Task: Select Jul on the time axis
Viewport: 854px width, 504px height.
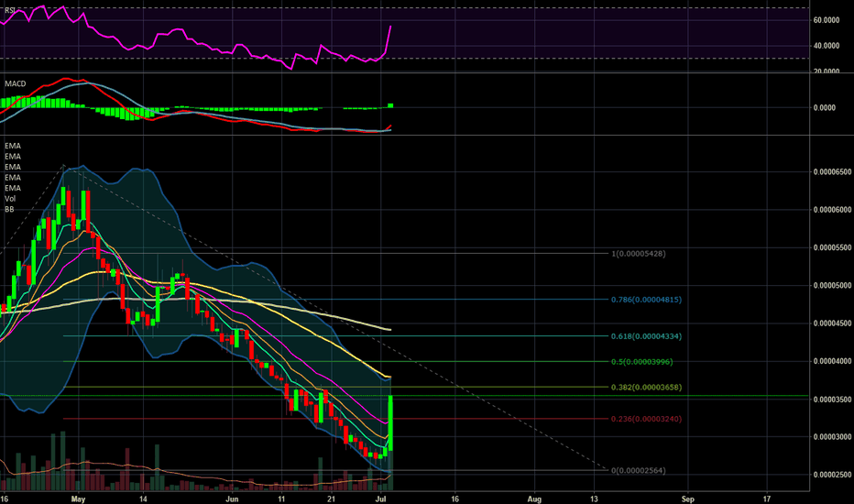Action: point(381,499)
